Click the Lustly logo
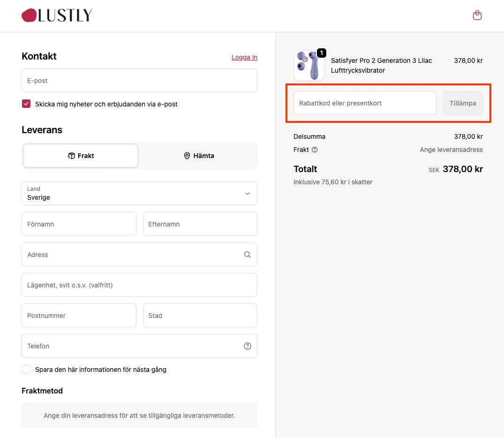Image resolution: width=504 pixels, height=438 pixels. coord(57,15)
